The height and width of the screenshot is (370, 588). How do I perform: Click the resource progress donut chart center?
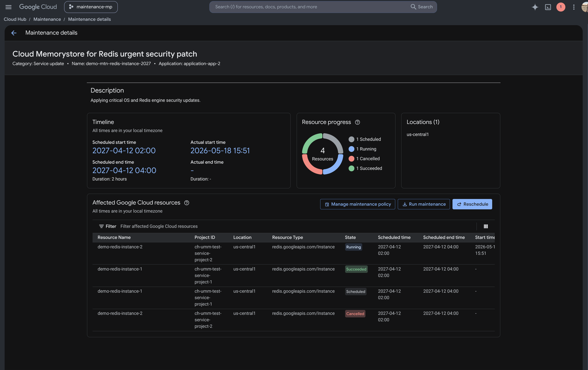click(x=323, y=154)
